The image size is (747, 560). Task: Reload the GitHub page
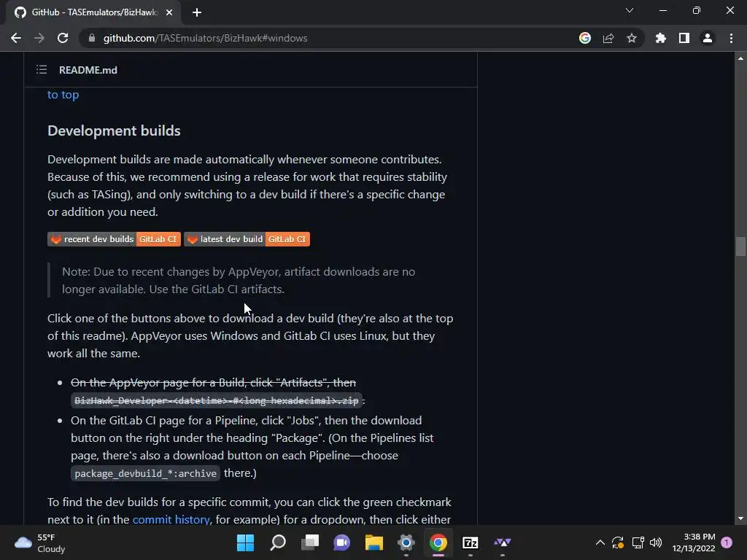pos(63,38)
